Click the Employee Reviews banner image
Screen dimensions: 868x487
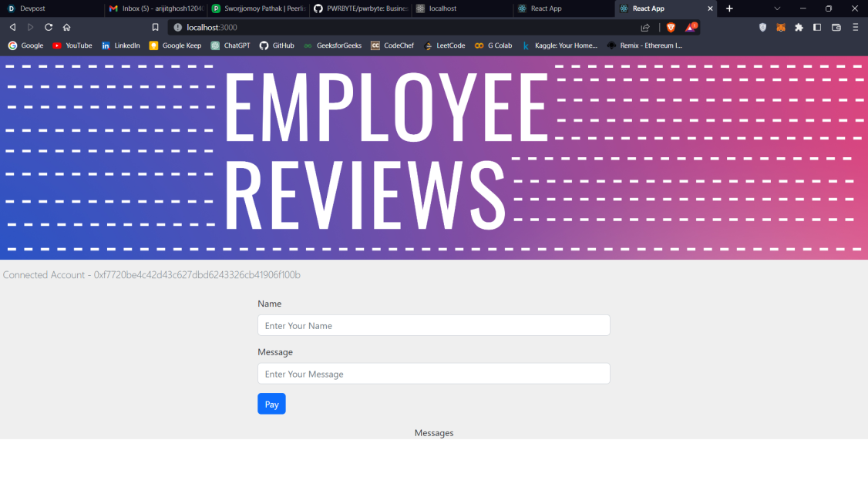pos(434,158)
